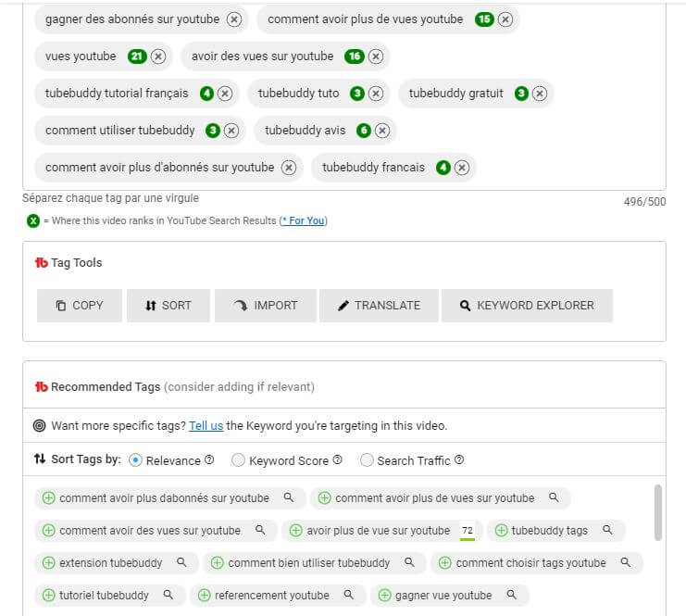Add the 'gagner vue youtube' recommended tag
The width and height of the screenshot is (686, 616).
(x=384, y=596)
